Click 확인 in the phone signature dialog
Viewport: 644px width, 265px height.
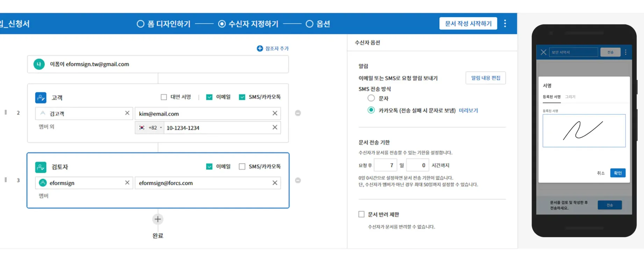point(618,173)
